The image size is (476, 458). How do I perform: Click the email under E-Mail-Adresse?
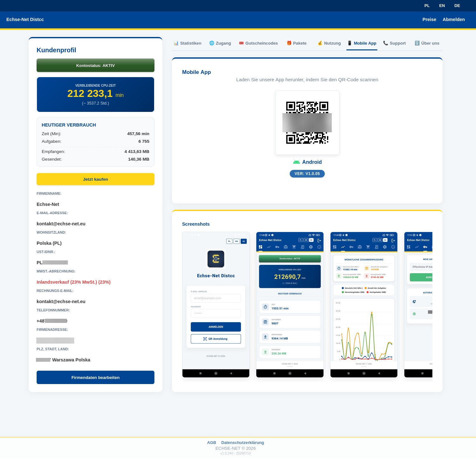[x=61, y=224]
